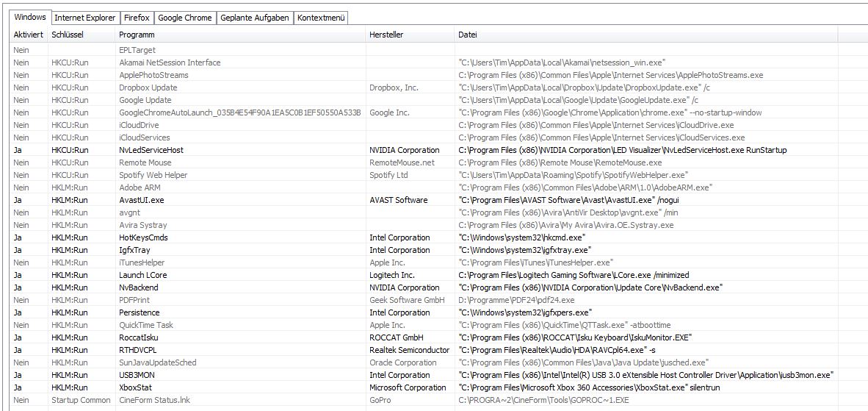Click the ApplePhotoStreams program entry
The width and height of the screenshot is (868, 411).
pos(154,75)
